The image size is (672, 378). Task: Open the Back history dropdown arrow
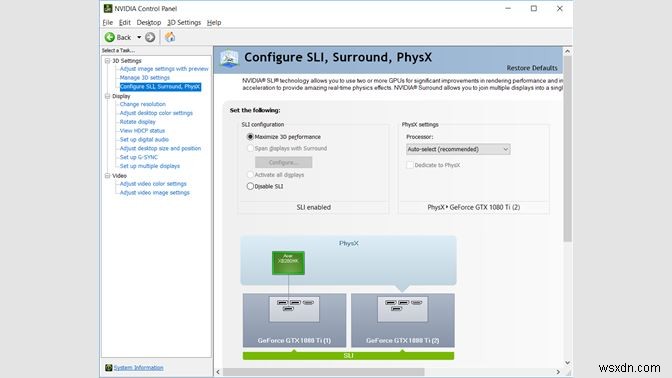click(139, 37)
